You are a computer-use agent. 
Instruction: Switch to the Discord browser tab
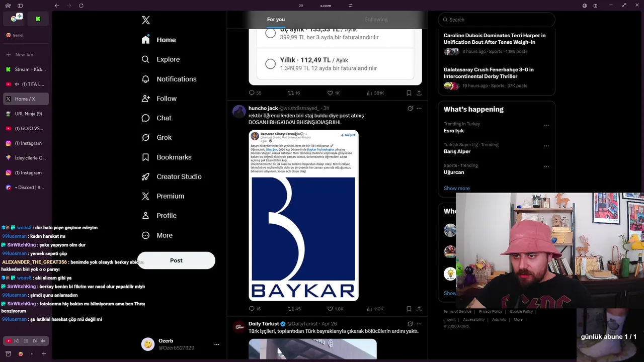26,188
